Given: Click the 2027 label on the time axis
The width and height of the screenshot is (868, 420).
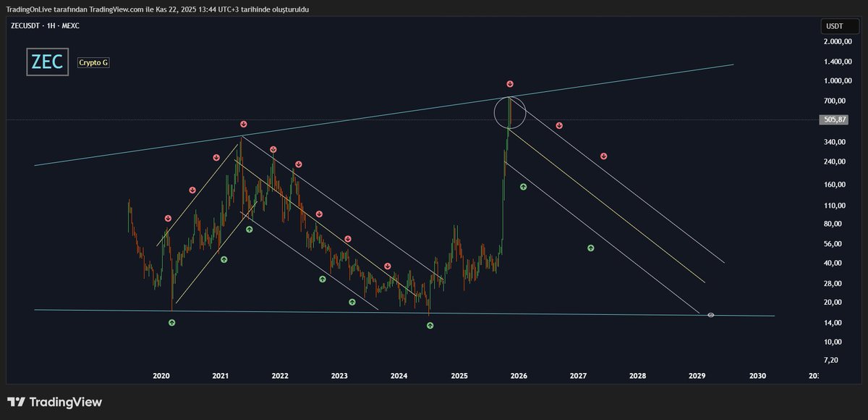Looking at the screenshot, I should [x=578, y=377].
